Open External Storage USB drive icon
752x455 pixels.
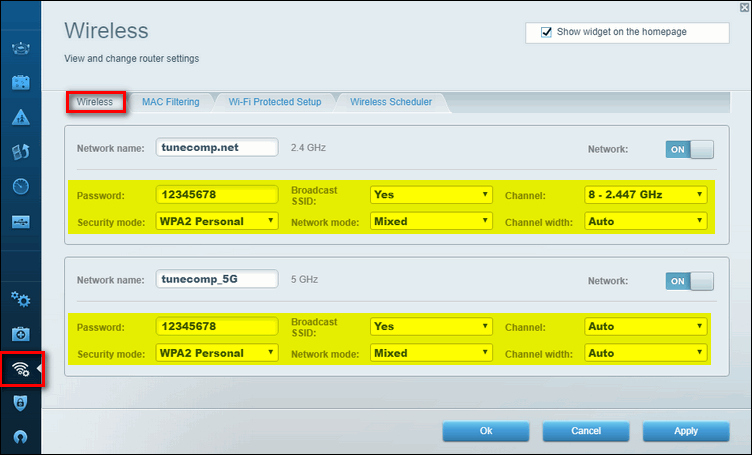[x=20, y=222]
